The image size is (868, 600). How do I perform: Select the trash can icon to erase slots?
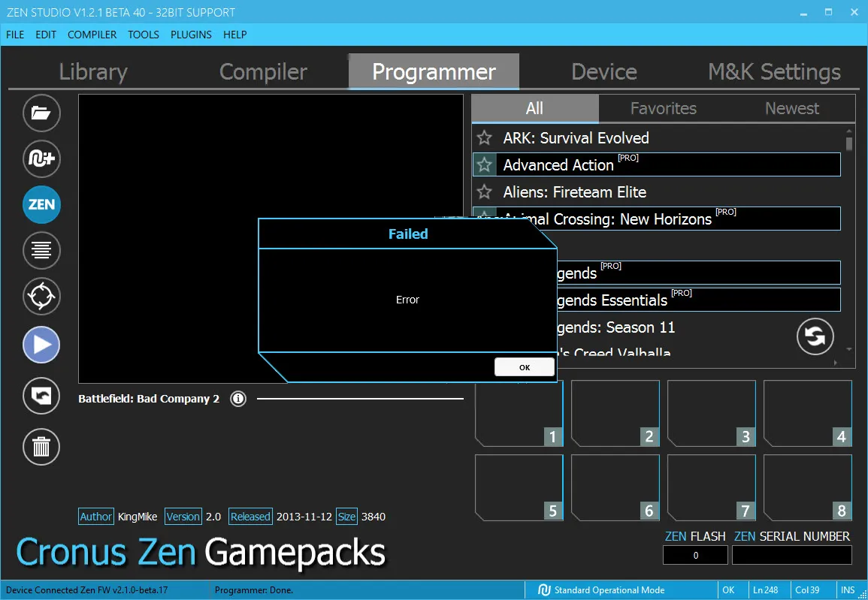(x=41, y=447)
